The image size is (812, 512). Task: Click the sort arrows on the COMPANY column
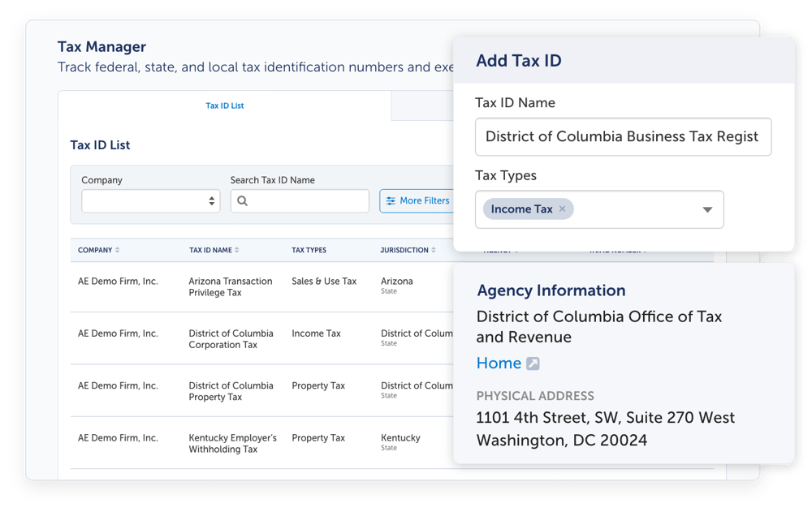[x=119, y=250]
